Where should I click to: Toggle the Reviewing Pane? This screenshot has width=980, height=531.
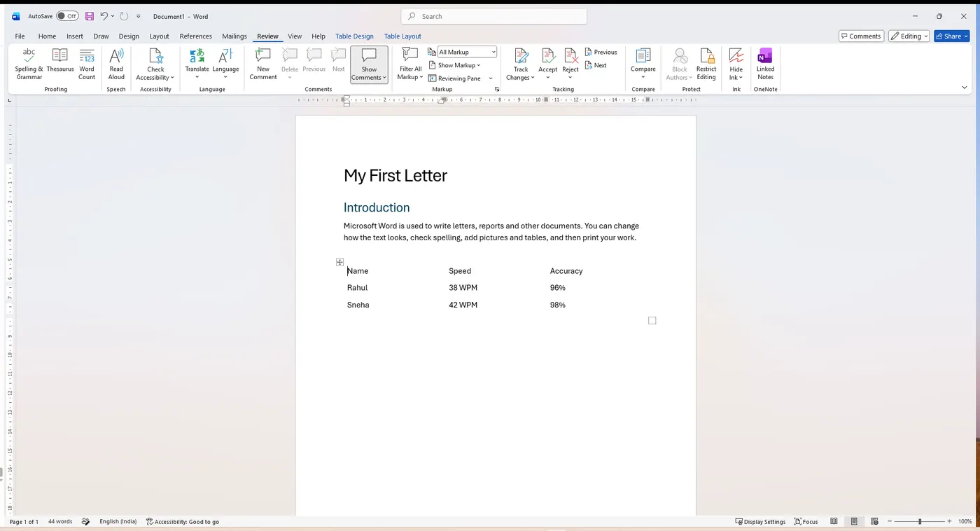[x=454, y=78]
